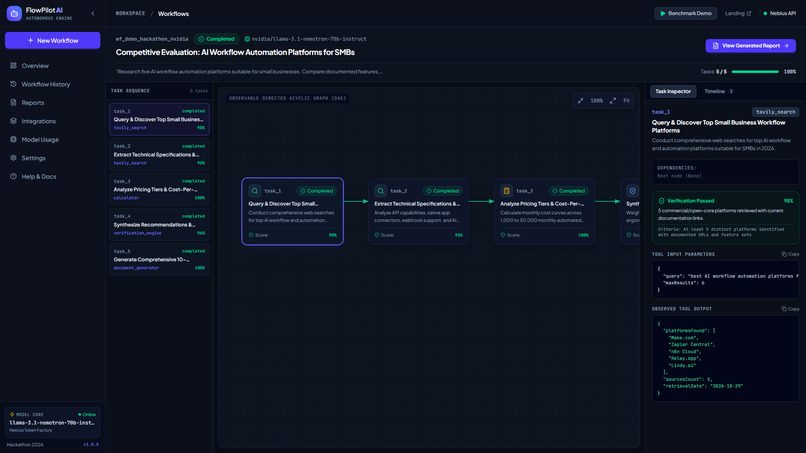
Task: Click the document_generator label on task_5
Action: coord(136,268)
